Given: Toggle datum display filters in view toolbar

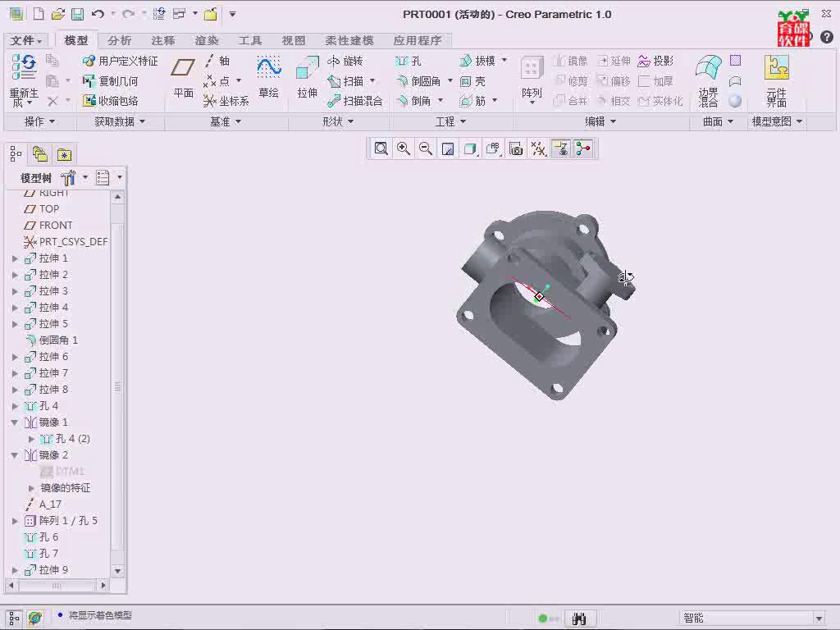Looking at the screenshot, I should pyautogui.click(x=538, y=148).
